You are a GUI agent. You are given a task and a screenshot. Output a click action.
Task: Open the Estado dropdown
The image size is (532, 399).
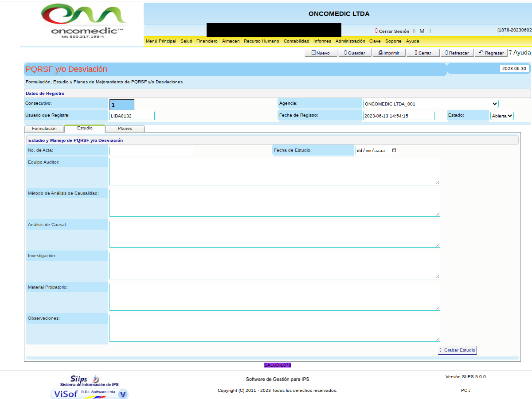click(502, 116)
